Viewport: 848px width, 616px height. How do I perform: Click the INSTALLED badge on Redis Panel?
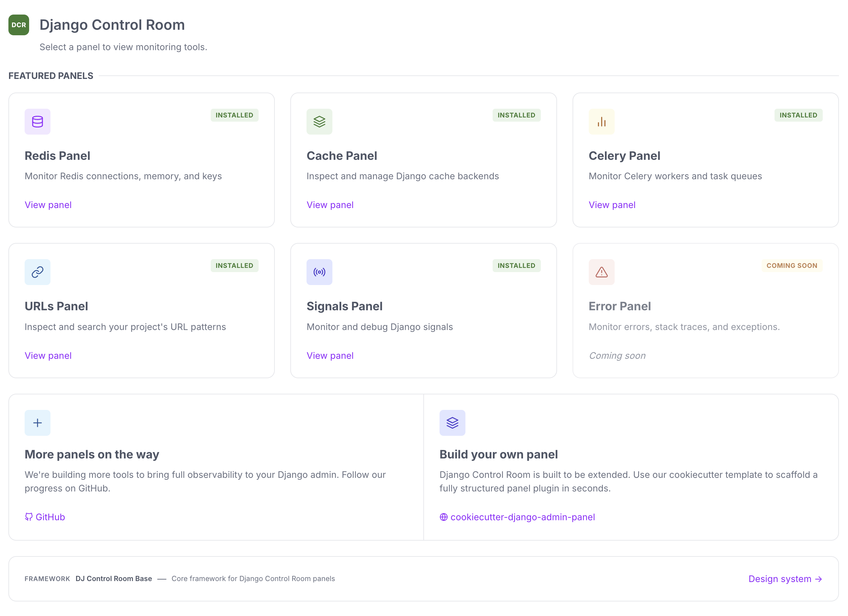coord(234,115)
